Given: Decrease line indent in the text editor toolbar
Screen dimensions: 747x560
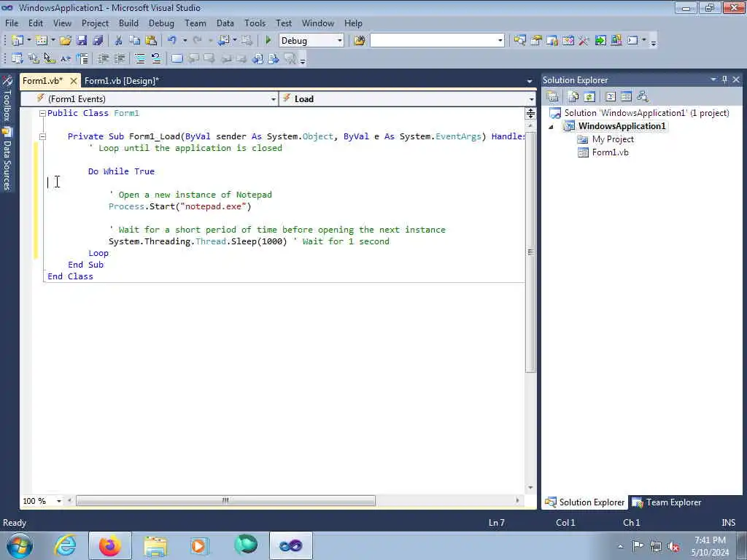Looking at the screenshot, I should click(103, 58).
